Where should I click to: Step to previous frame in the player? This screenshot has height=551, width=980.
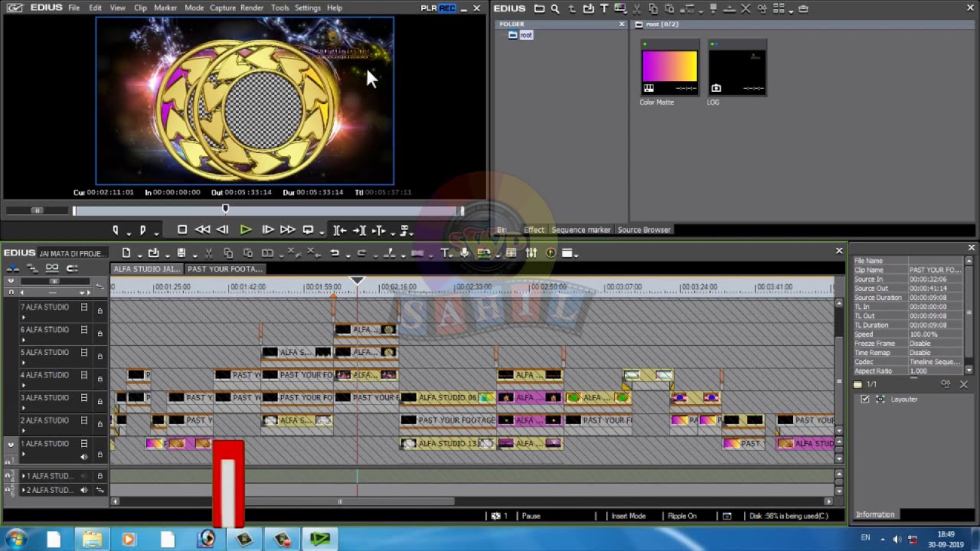[x=223, y=230]
